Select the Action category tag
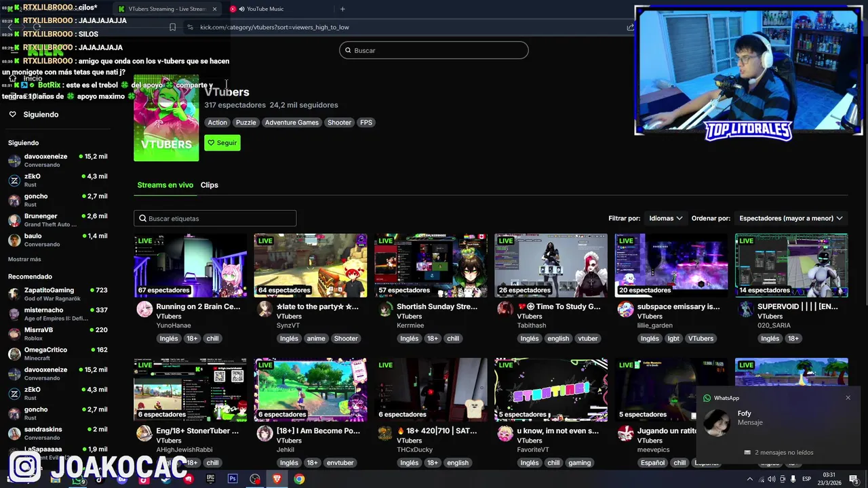The width and height of the screenshot is (868, 488). 218,123
